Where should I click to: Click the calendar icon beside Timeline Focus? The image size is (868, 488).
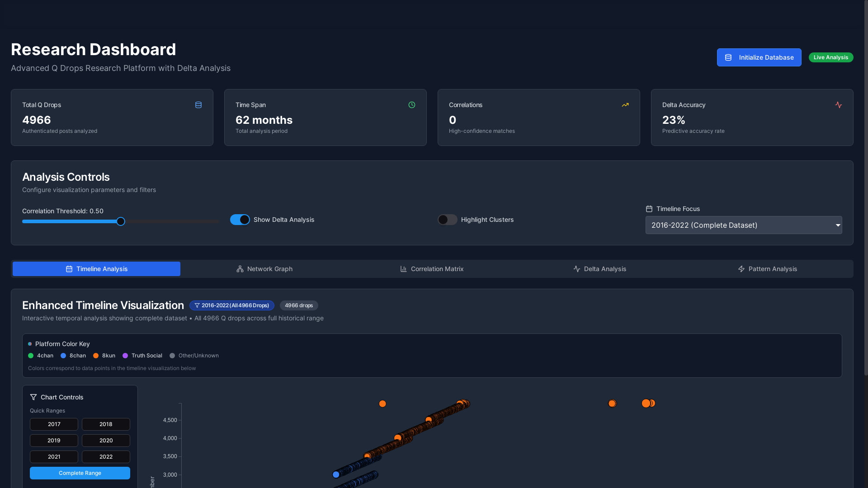(649, 209)
